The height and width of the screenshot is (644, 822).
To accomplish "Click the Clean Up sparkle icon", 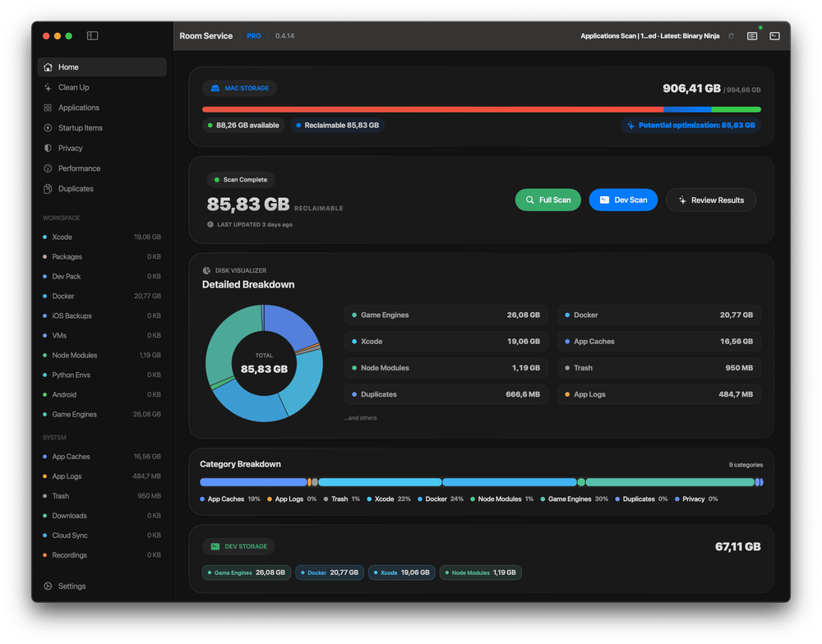I will click(48, 88).
